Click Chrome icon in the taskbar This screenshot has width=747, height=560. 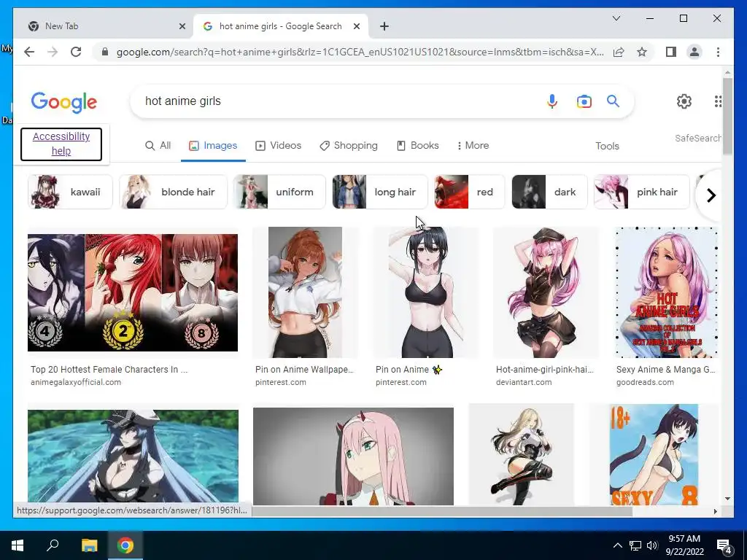125,545
